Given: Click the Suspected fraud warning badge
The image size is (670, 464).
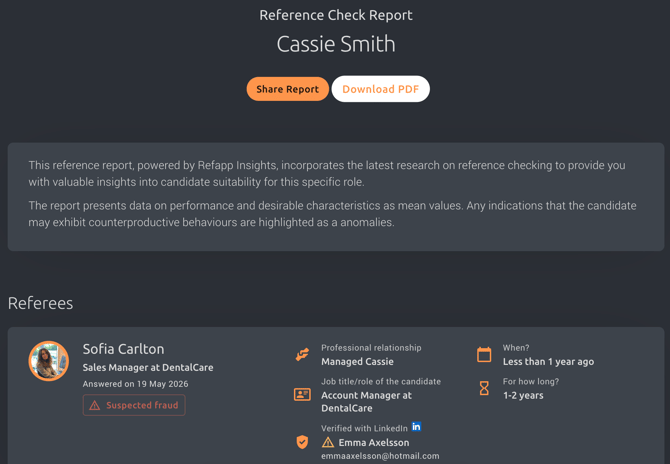Looking at the screenshot, I should pos(134,405).
